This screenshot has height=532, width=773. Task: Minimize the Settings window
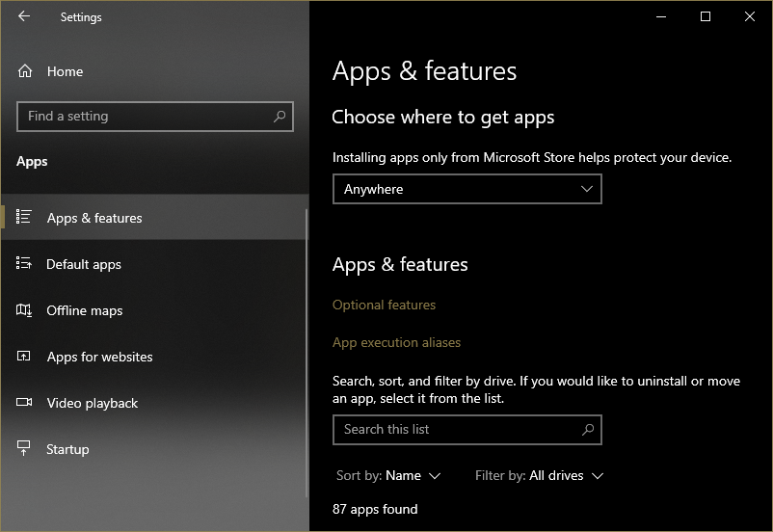point(661,16)
